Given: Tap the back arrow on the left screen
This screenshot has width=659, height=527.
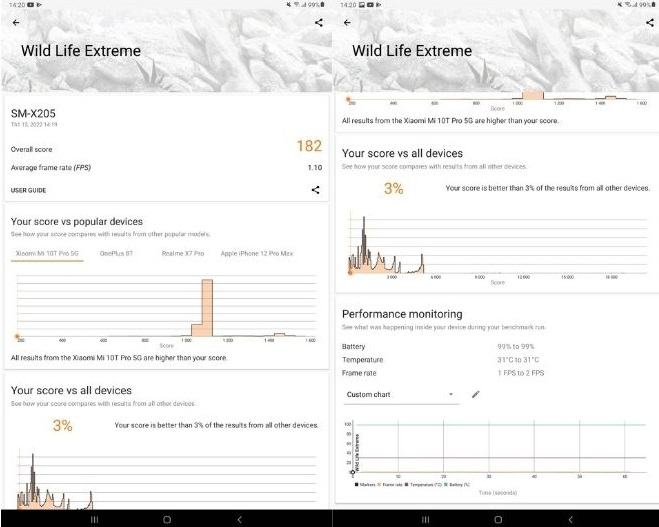Looking at the screenshot, I should (x=16, y=23).
